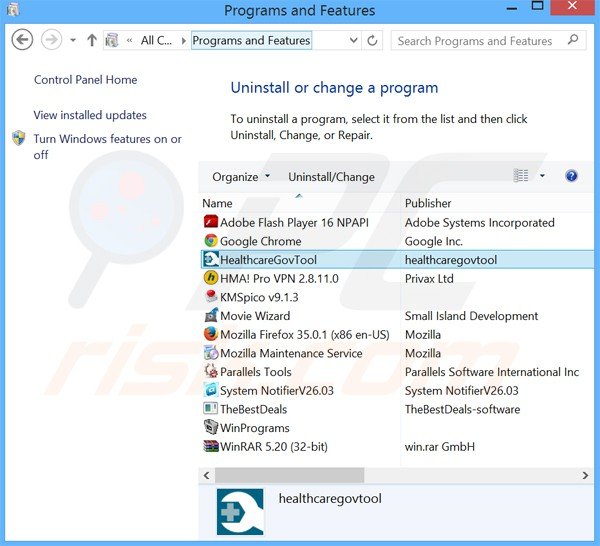Screen dimensions: 600x546
Task: Select the HealthcareGovTool list icon
Action: [x=211, y=259]
